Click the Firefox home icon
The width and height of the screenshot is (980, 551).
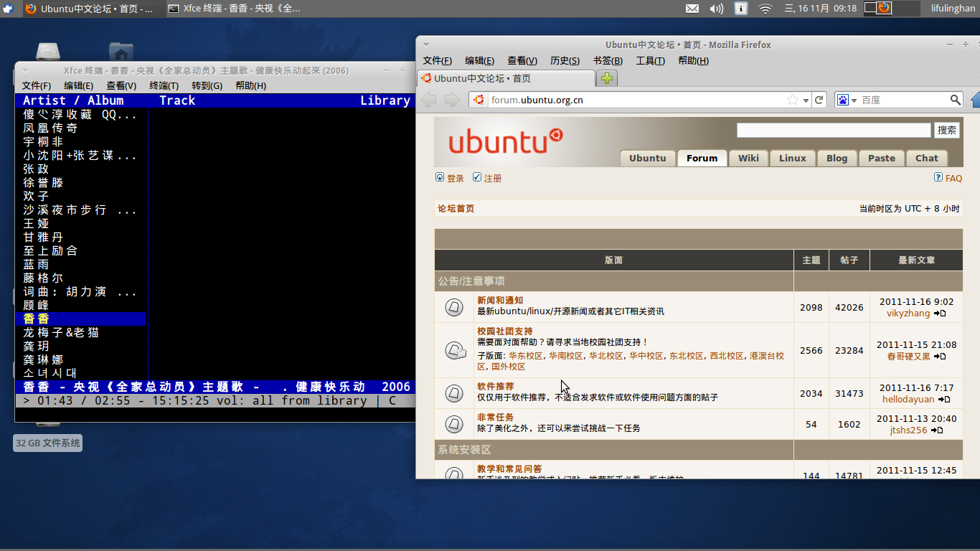coord(976,100)
